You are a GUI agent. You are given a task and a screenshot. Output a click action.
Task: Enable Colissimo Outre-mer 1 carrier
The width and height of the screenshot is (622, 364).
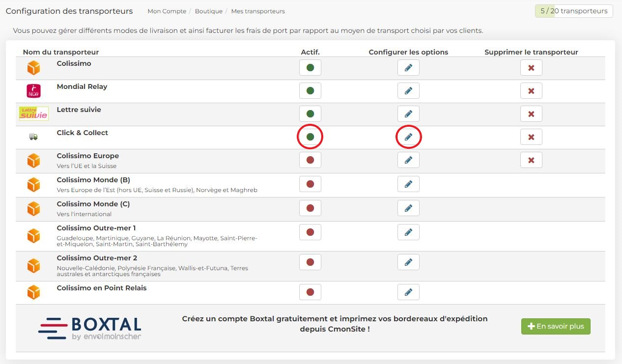(x=310, y=232)
